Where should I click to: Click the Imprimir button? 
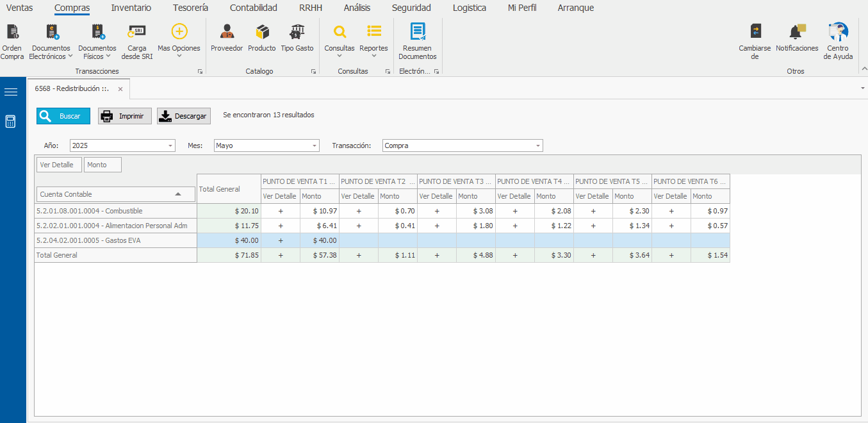(125, 116)
